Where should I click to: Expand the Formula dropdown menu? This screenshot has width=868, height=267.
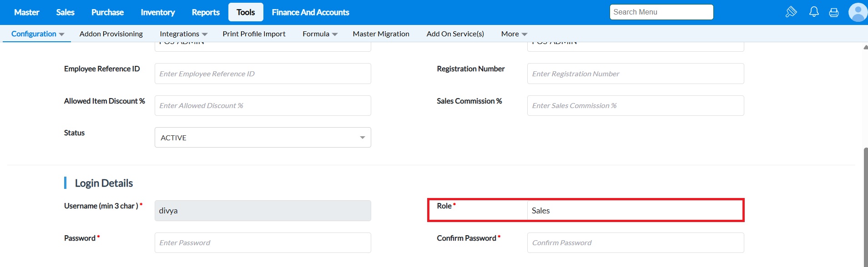(x=320, y=34)
